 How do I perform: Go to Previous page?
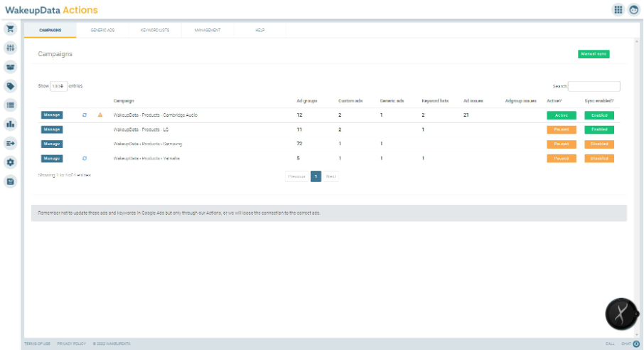[296, 176]
